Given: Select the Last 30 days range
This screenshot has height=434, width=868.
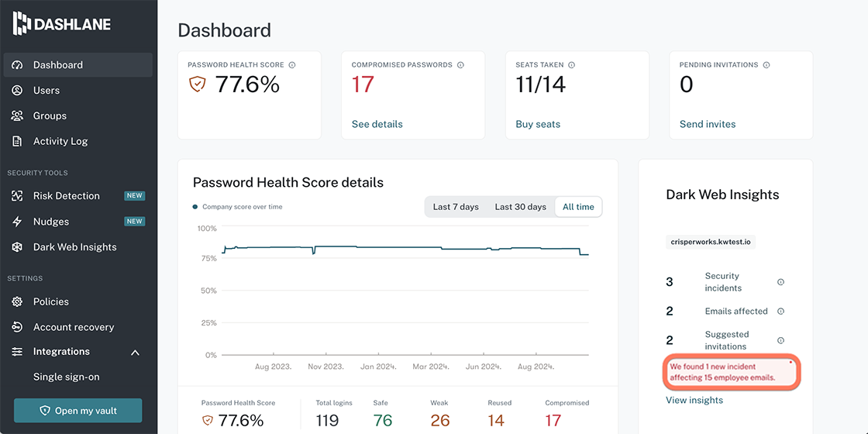Looking at the screenshot, I should pos(520,207).
